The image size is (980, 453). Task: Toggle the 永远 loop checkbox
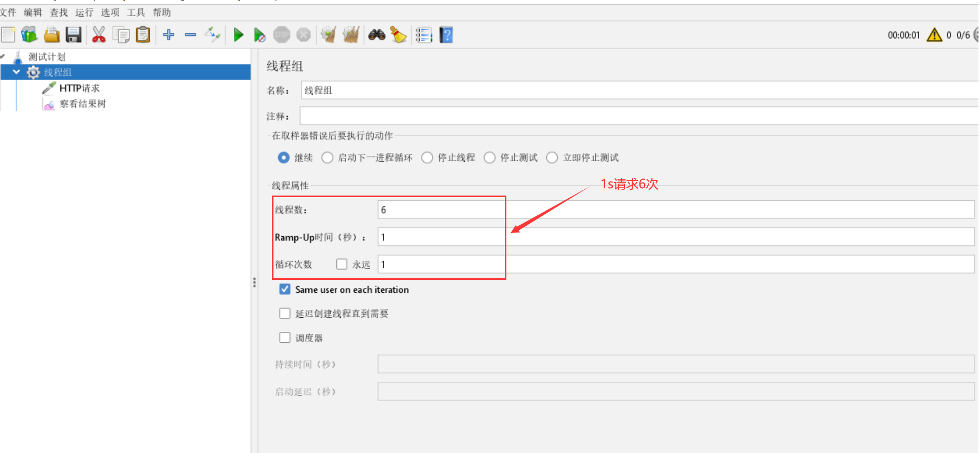(x=342, y=264)
